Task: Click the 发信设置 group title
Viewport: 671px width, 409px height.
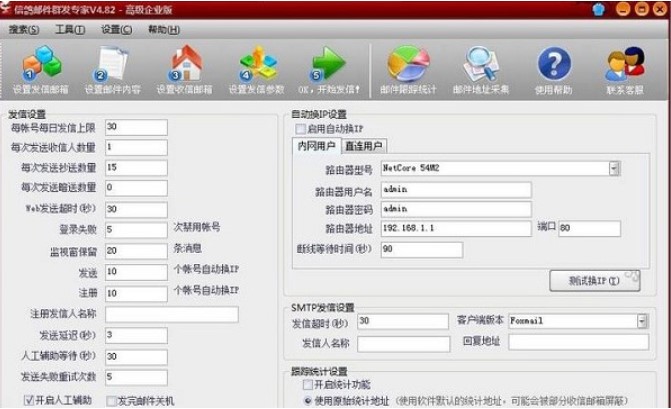Action: pyautogui.click(x=27, y=114)
